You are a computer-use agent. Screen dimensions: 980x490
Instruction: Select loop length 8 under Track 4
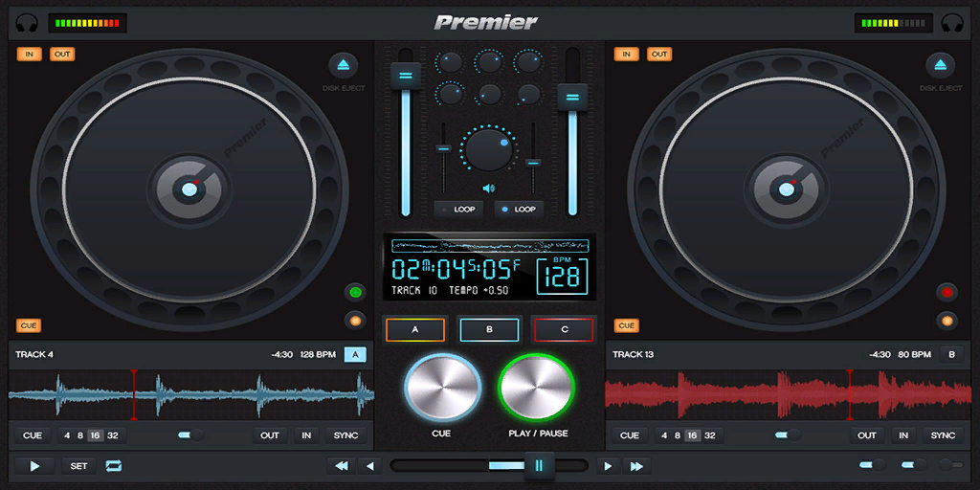(80, 435)
